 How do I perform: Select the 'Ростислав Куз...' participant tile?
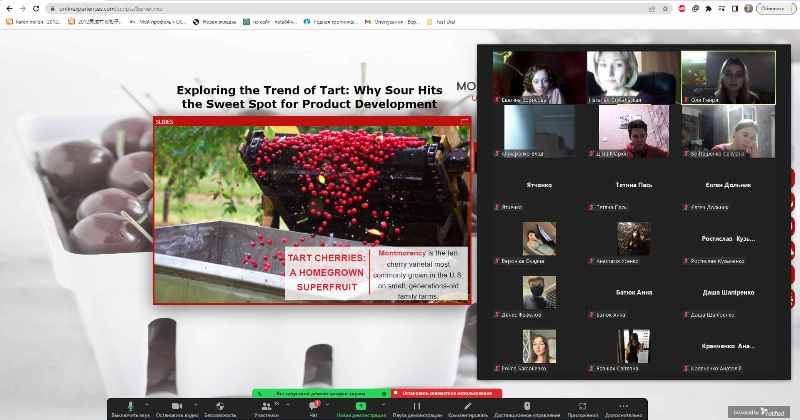(728, 239)
